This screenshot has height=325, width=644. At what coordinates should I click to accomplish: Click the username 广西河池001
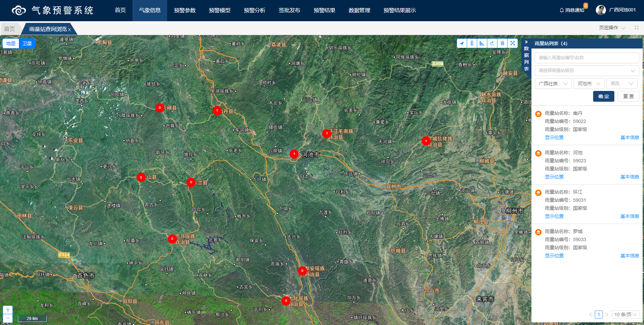tap(622, 10)
